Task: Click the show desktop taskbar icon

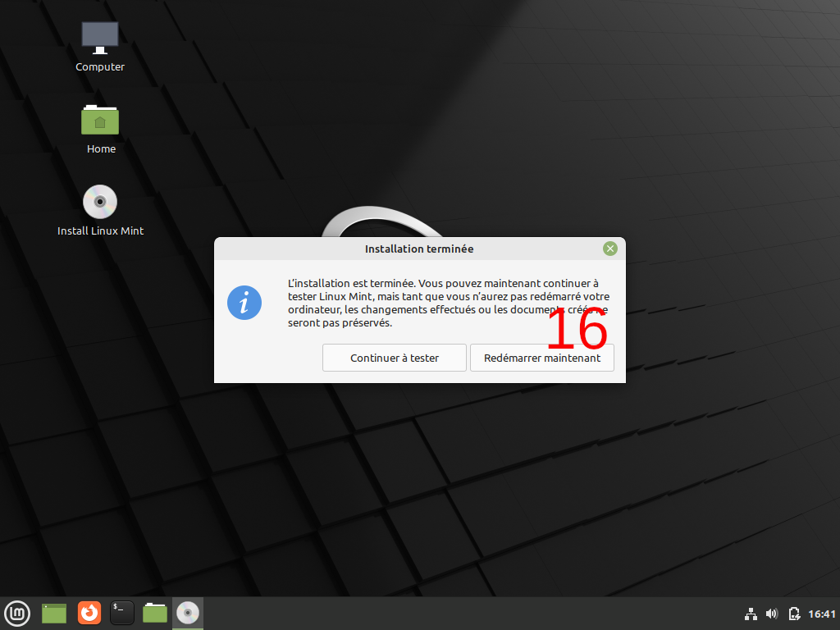Action: [x=53, y=613]
